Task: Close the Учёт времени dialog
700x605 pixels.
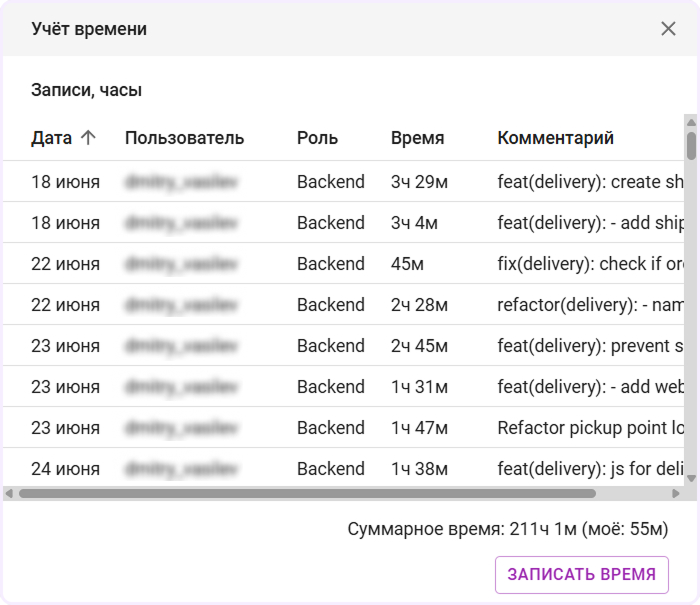Action: pyautogui.click(x=668, y=29)
